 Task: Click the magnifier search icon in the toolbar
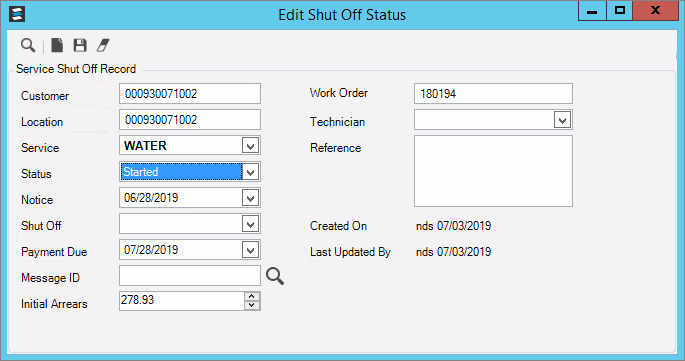point(28,45)
